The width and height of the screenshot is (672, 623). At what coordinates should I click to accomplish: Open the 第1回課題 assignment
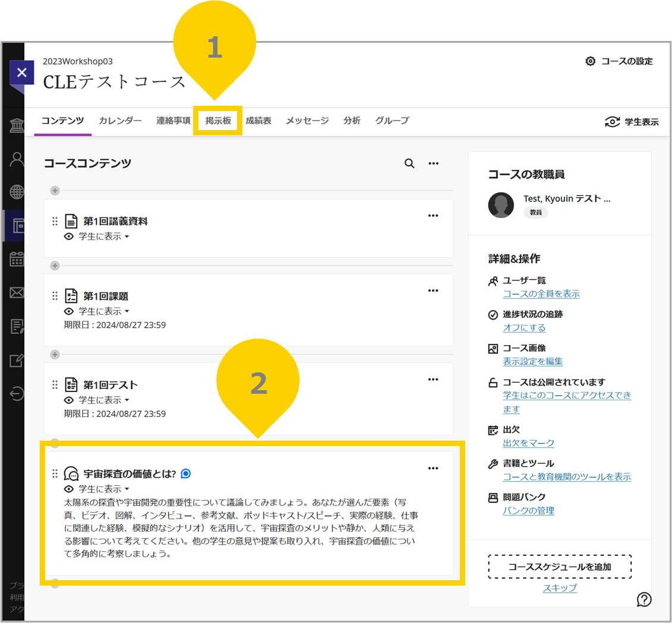(x=106, y=296)
